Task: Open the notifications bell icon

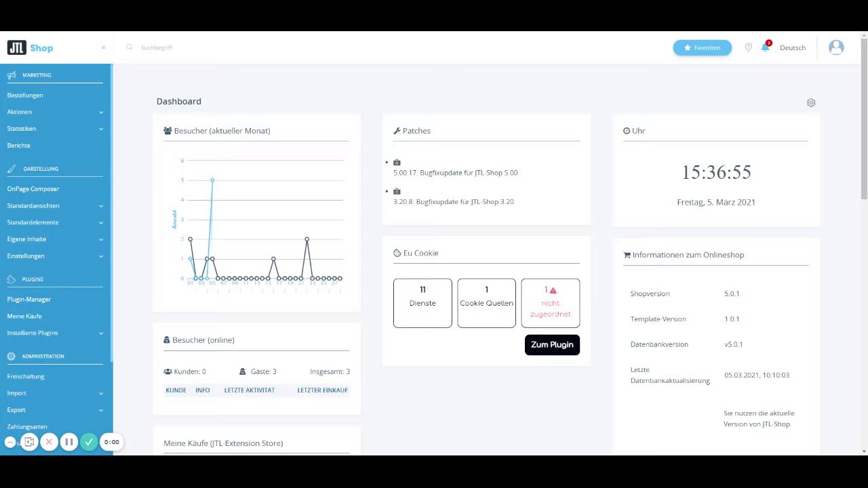Action: pyautogui.click(x=765, y=47)
